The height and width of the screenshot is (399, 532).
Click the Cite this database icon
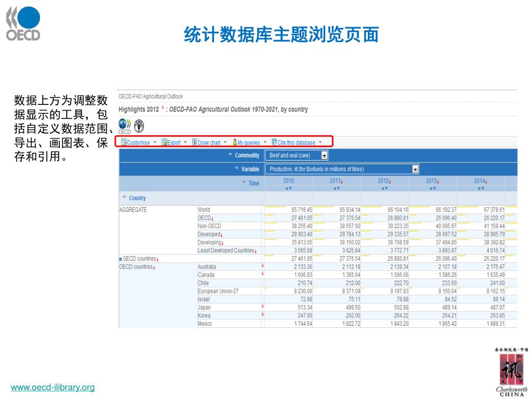pos(274,142)
